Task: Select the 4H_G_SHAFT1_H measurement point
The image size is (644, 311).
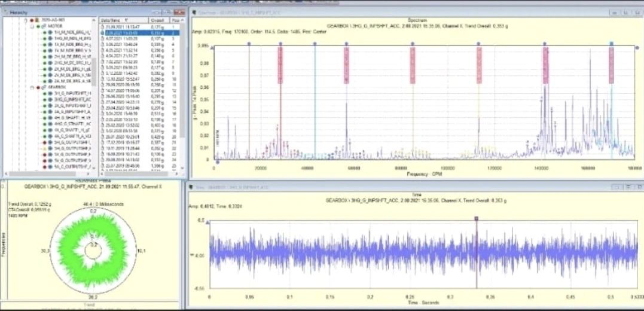Action: pos(72,117)
